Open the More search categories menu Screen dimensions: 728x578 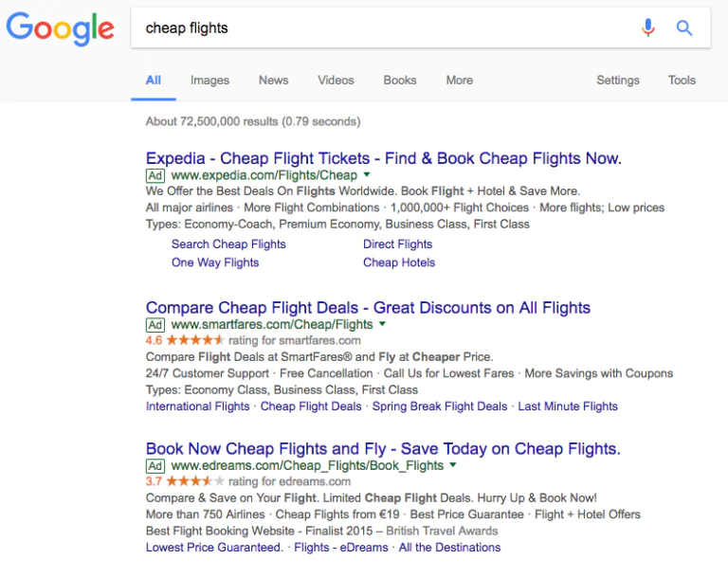(x=459, y=81)
